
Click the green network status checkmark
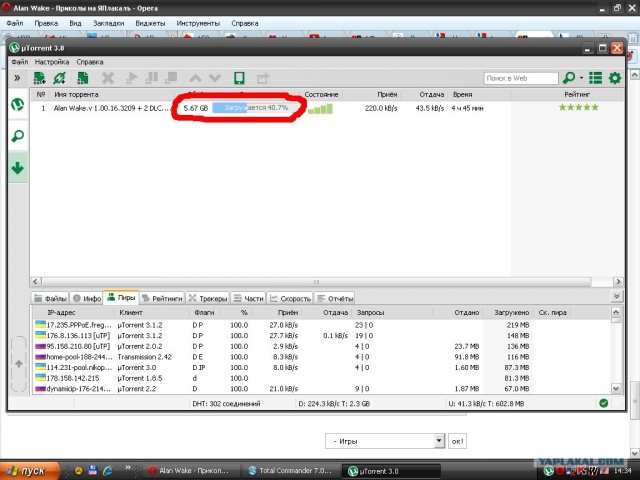604,403
